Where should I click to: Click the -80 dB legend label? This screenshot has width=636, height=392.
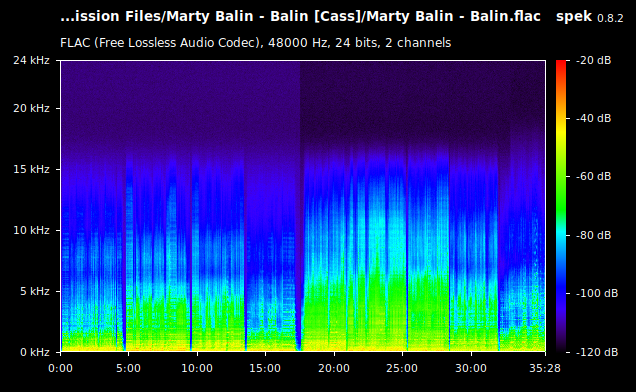pyautogui.click(x=593, y=235)
